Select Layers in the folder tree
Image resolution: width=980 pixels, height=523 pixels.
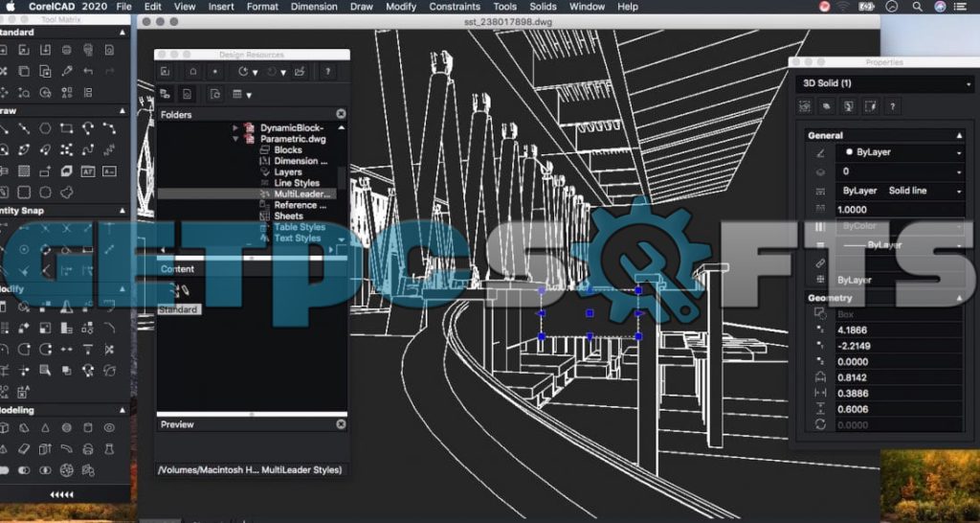[x=287, y=172]
